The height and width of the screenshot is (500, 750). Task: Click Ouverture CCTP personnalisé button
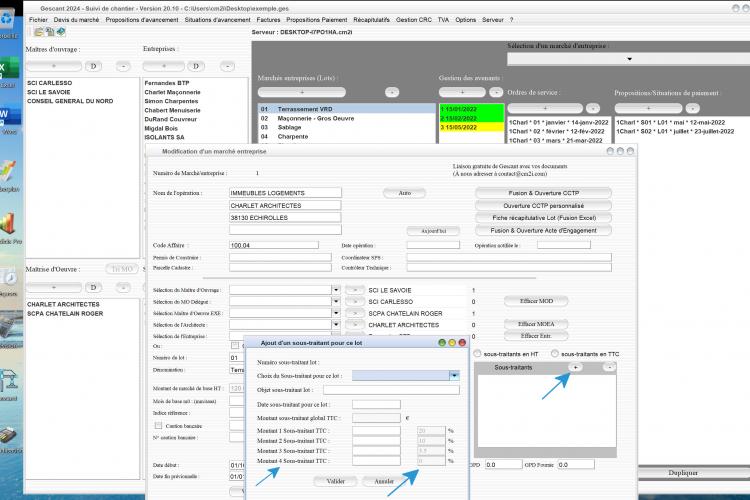tap(543, 205)
